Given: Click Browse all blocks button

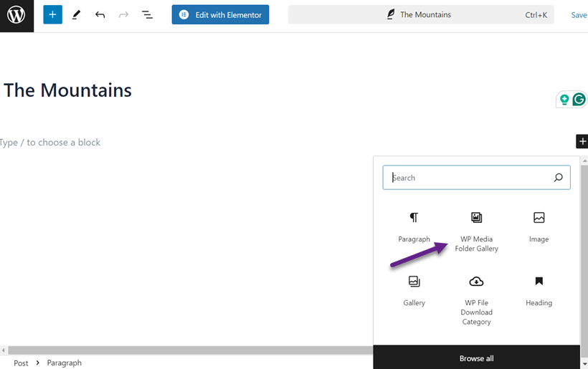Looking at the screenshot, I should tap(476, 358).
